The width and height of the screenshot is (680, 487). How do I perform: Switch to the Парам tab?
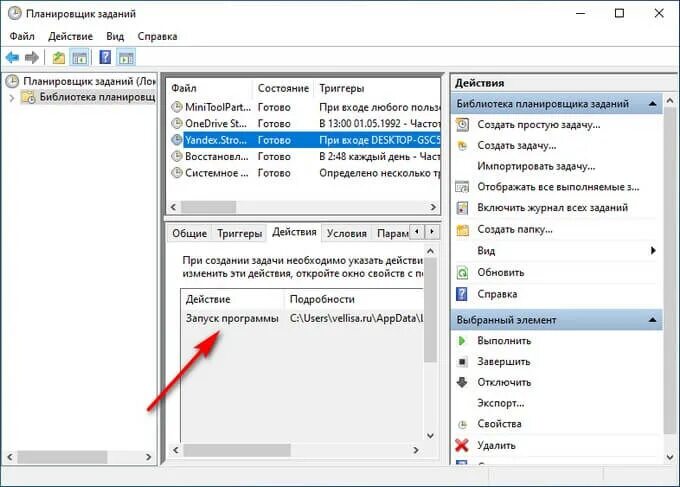[x=392, y=233]
